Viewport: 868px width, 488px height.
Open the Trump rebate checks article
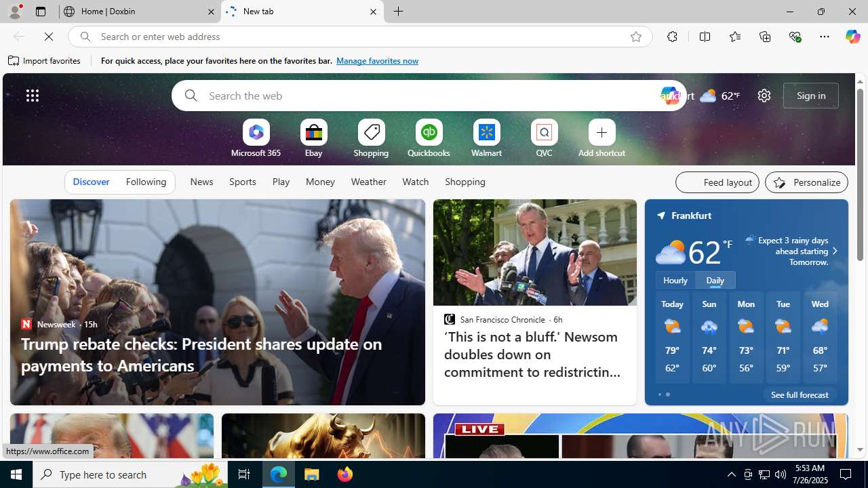[x=201, y=354]
